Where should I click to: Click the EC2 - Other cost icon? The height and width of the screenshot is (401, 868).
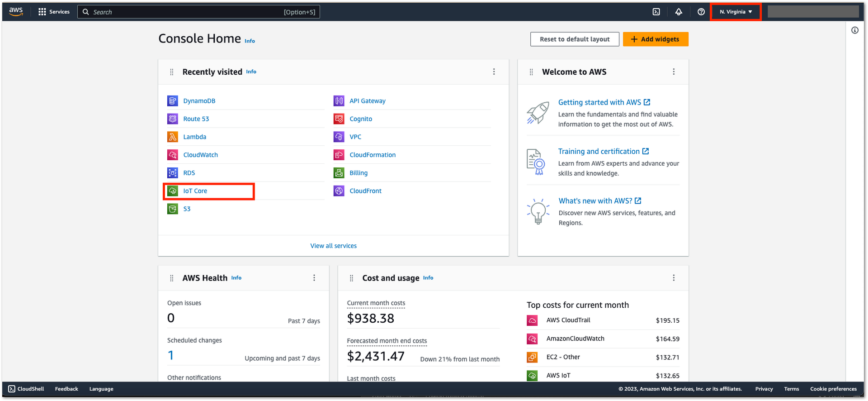[532, 357]
